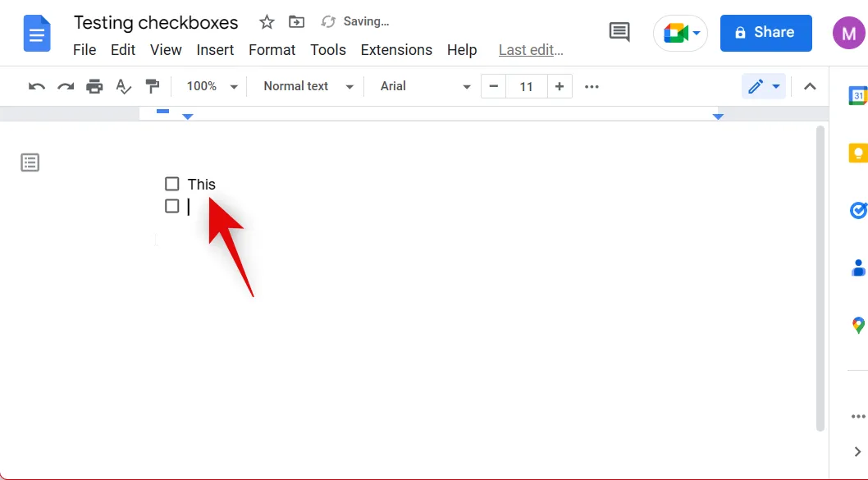The height and width of the screenshot is (480, 868).
Task: Open the account avatar M
Action: (x=849, y=33)
